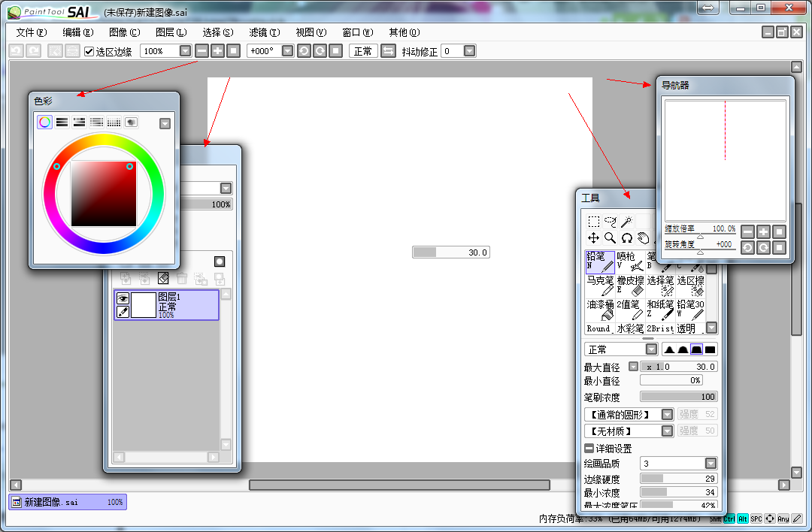
Task: Pick a color in saturation square
Action: 104,194
